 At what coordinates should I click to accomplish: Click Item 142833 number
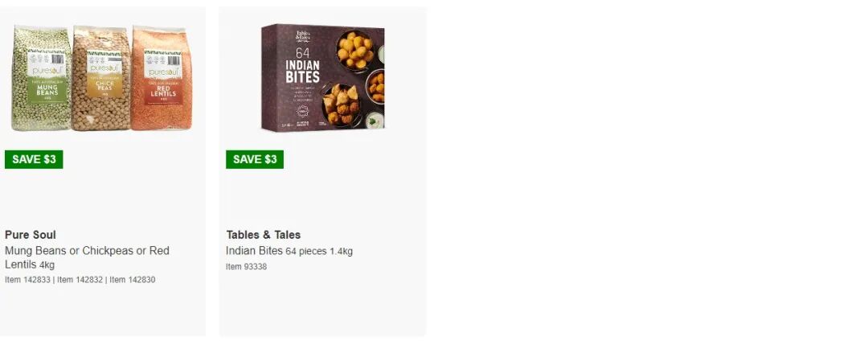[27, 280]
